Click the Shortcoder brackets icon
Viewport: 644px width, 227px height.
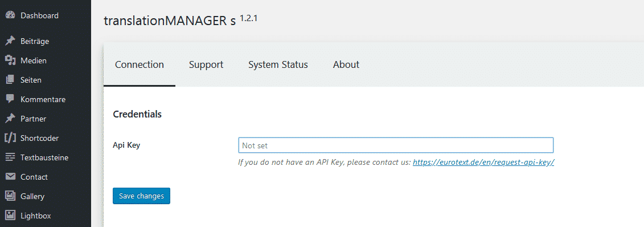10,138
